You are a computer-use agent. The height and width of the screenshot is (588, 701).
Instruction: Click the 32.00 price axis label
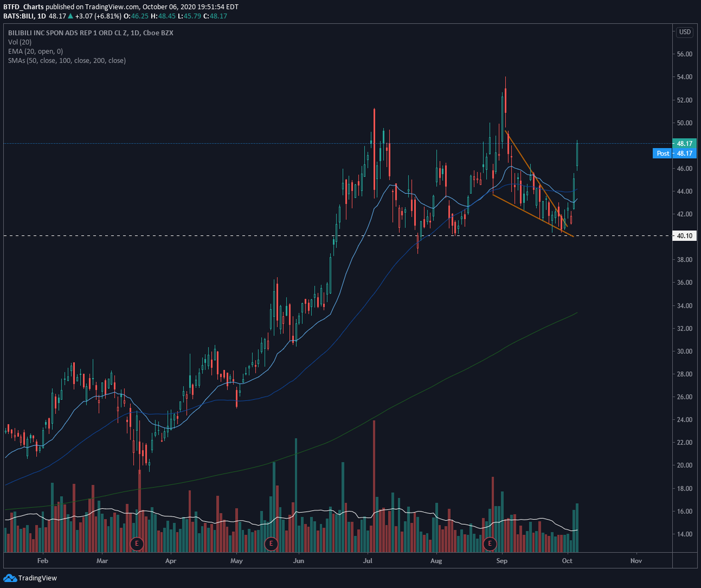(x=684, y=328)
